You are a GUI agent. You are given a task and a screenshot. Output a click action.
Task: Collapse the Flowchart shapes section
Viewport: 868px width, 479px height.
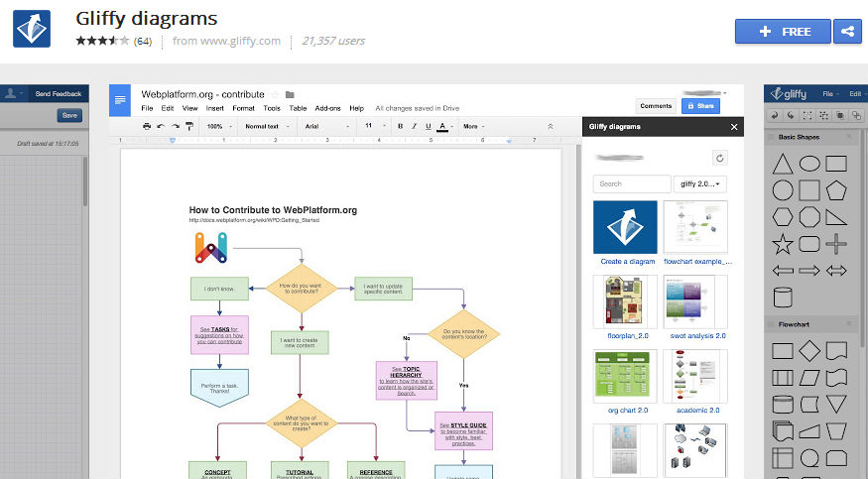pos(849,324)
